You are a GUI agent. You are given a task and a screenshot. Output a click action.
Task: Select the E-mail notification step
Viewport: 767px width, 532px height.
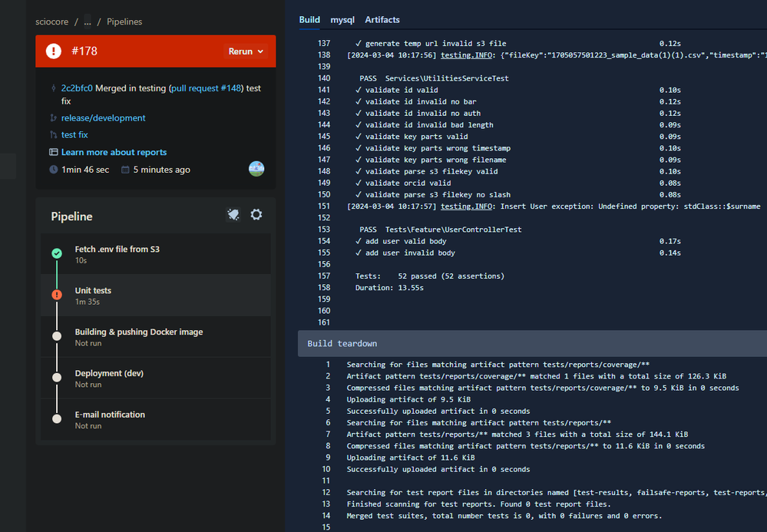156,420
